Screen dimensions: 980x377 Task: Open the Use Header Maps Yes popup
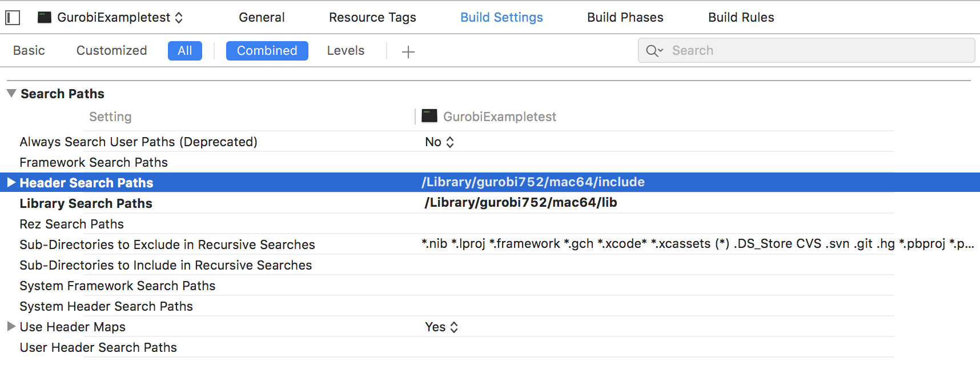(441, 327)
